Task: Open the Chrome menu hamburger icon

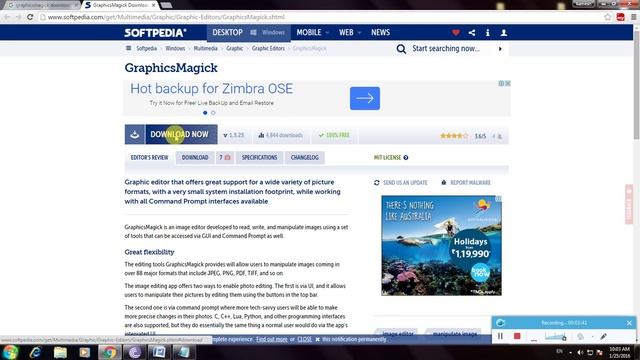Action: [x=633, y=17]
